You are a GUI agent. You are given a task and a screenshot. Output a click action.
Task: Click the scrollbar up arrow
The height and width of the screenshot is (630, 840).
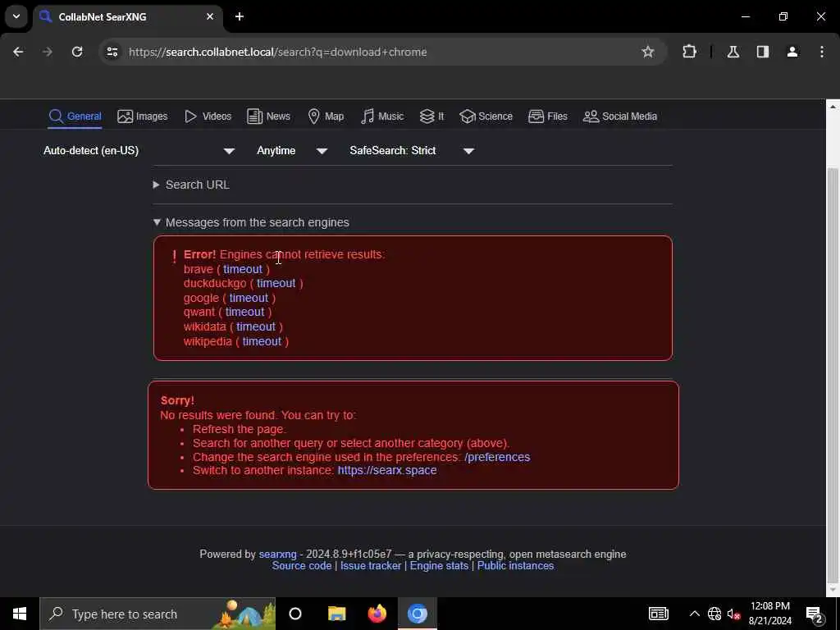833,106
